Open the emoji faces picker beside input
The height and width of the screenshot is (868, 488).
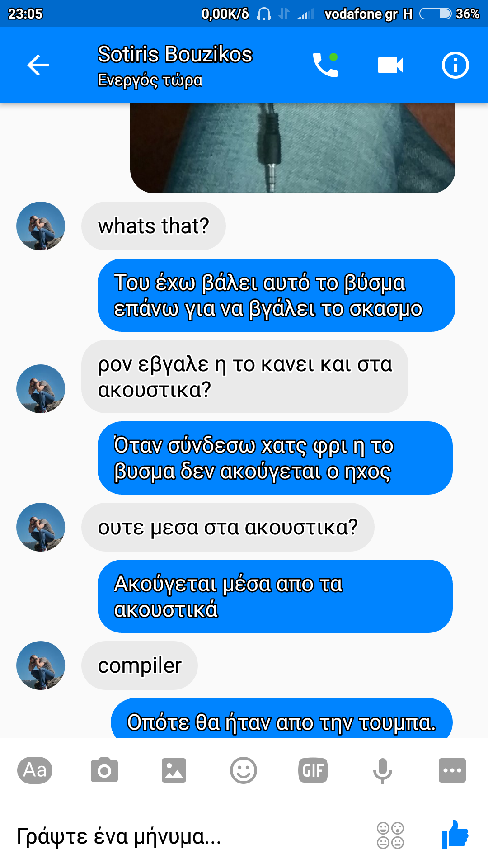(x=390, y=835)
